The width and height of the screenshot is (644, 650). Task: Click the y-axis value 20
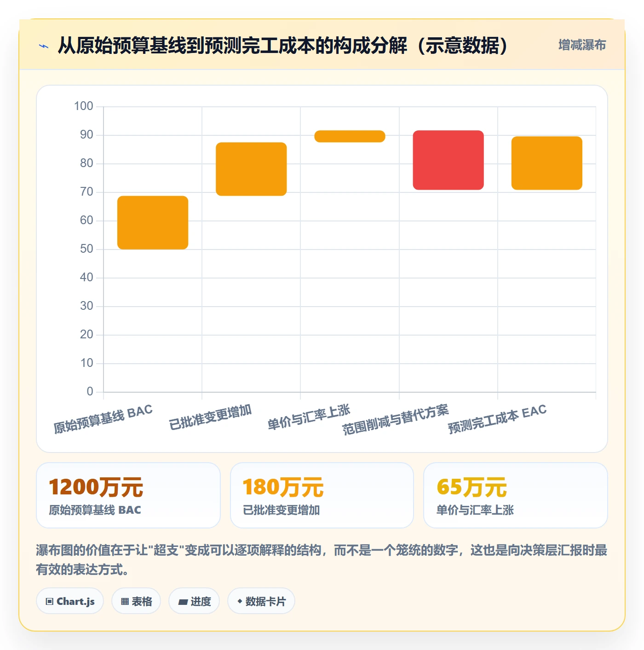pos(86,335)
